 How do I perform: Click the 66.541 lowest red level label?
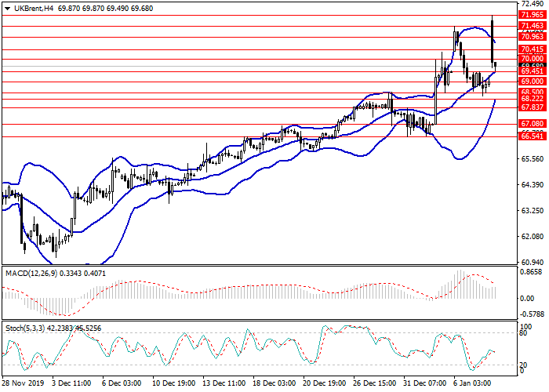[x=532, y=136]
